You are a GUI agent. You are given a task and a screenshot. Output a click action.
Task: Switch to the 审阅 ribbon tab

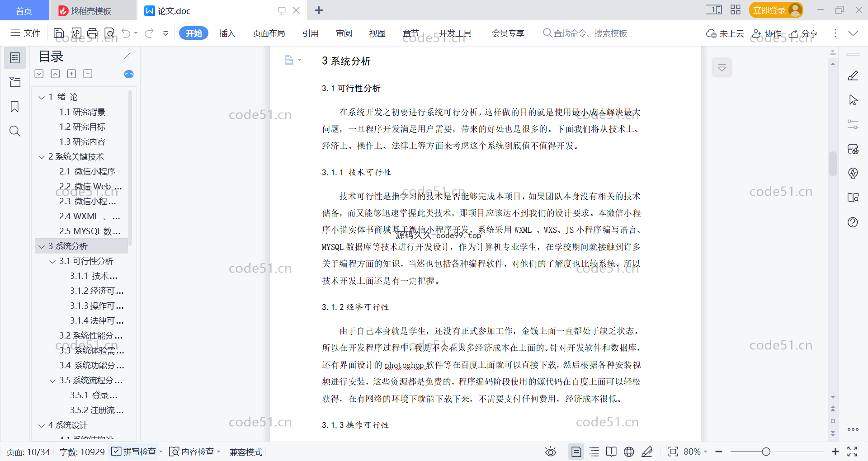[x=344, y=33]
